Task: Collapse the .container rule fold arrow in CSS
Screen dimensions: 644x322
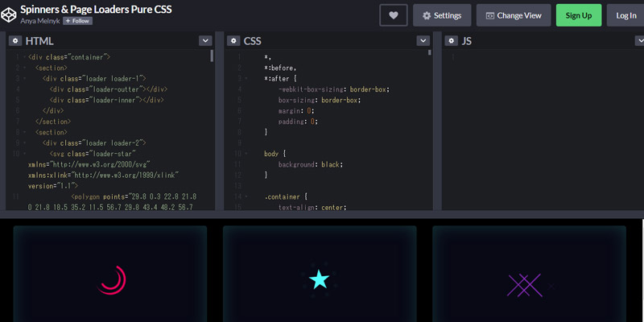Action: click(246, 196)
